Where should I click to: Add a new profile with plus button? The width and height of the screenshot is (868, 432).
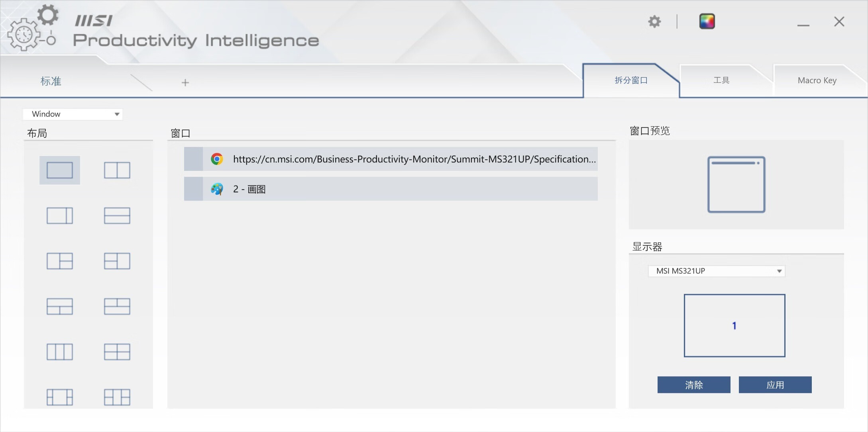point(185,82)
